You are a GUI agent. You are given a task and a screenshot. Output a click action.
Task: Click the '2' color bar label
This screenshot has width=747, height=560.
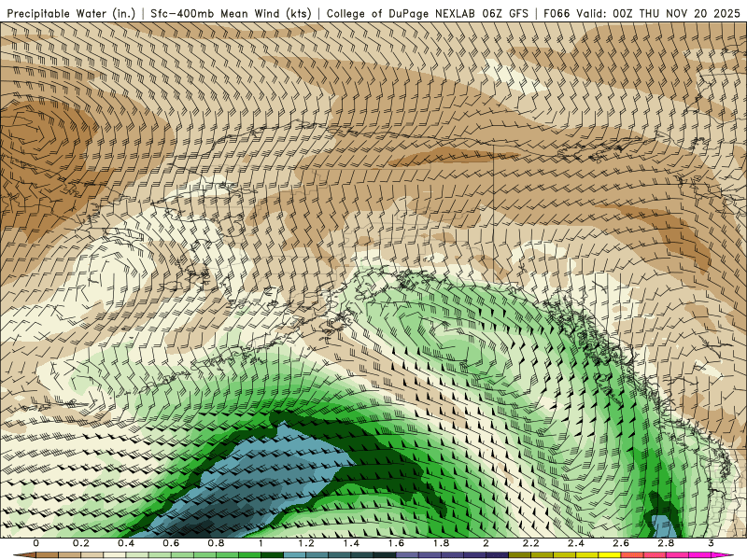pyautogui.click(x=486, y=543)
